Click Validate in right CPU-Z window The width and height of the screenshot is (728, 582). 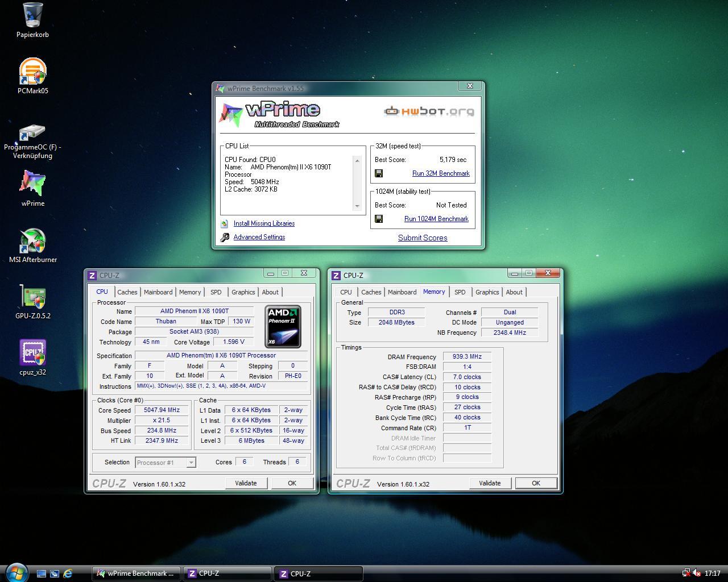click(490, 483)
